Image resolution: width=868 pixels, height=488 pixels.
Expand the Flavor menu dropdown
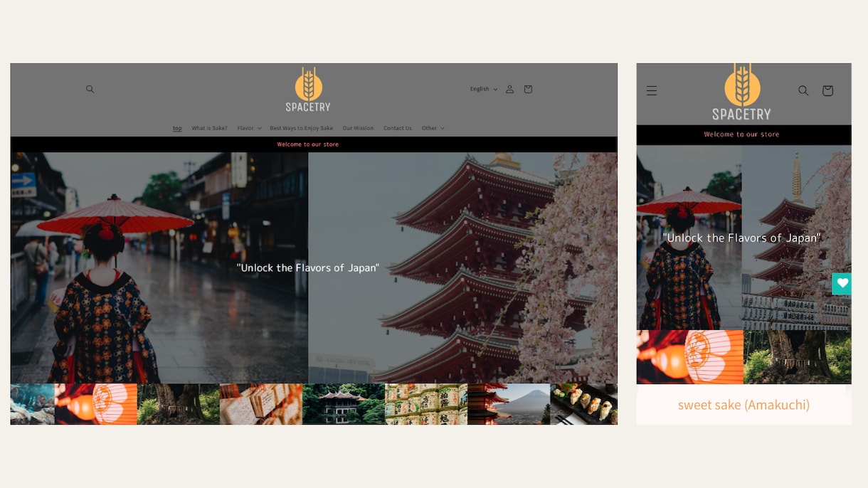[249, 128]
